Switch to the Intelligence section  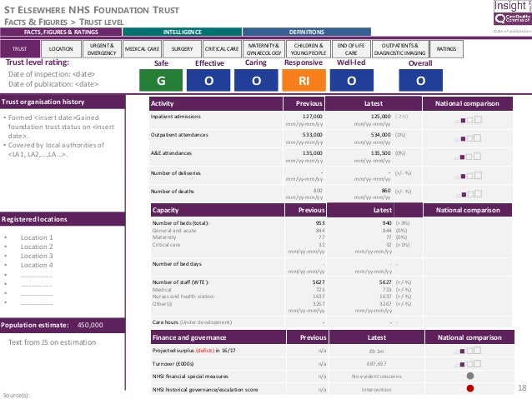click(x=182, y=32)
